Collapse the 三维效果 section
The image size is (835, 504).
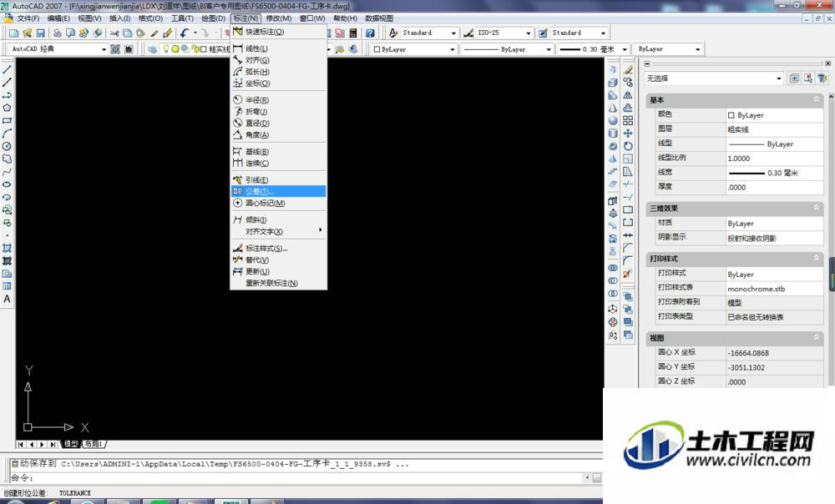click(x=817, y=208)
